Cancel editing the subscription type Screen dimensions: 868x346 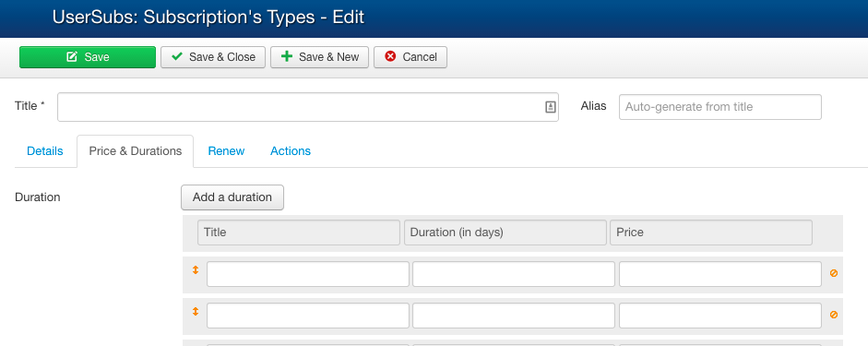tap(410, 57)
